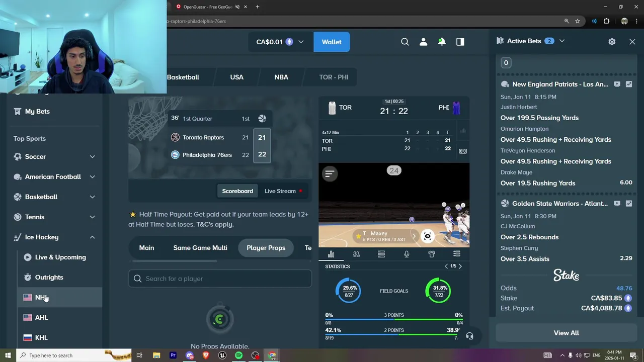
Task: Click the bar graph icon beside the box score
Action: (463, 131)
